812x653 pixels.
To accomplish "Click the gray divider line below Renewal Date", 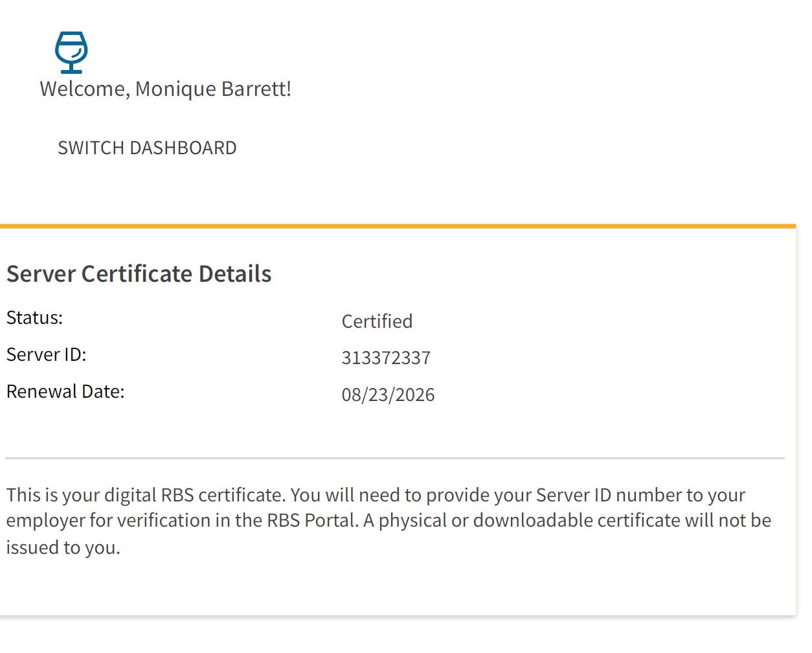I will point(395,458).
